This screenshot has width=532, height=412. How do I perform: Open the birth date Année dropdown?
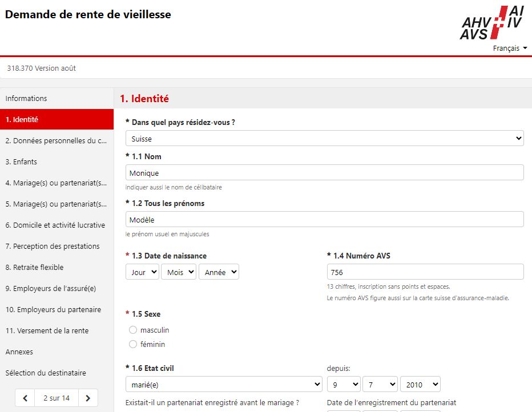coord(219,272)
